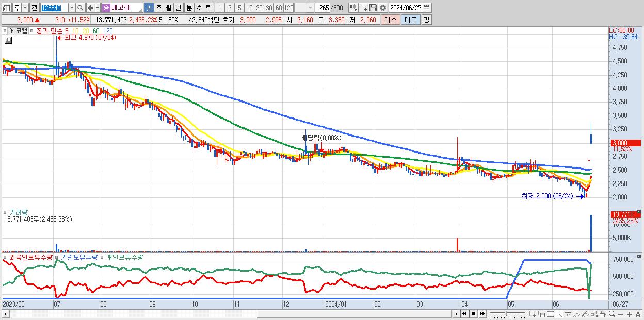Click the 3D bar chart icon

click(594, 314)
